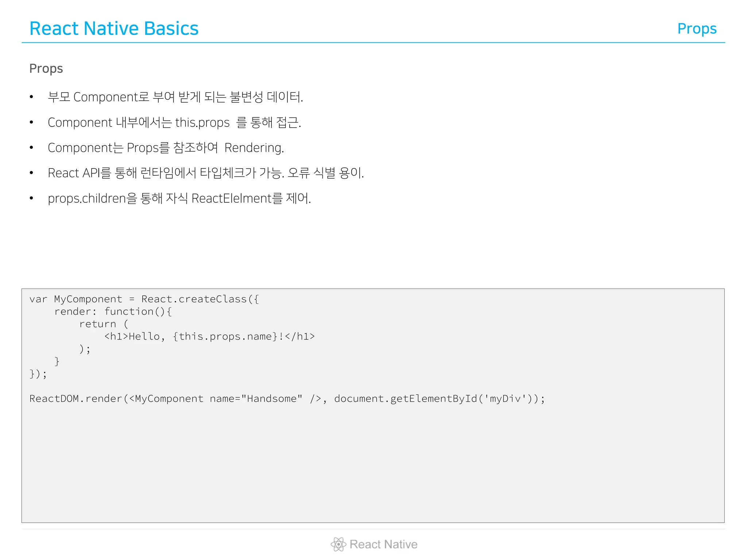This screenshot has height=560, width=747.
Task: Select bullet mentioning 'this.props 를 통해 접근'
Action: pos(174,122)
